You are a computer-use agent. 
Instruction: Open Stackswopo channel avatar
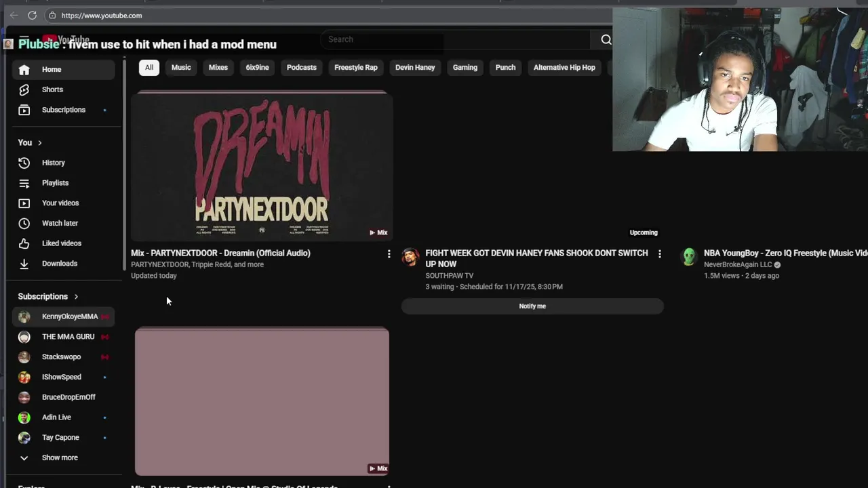[24, 357]
